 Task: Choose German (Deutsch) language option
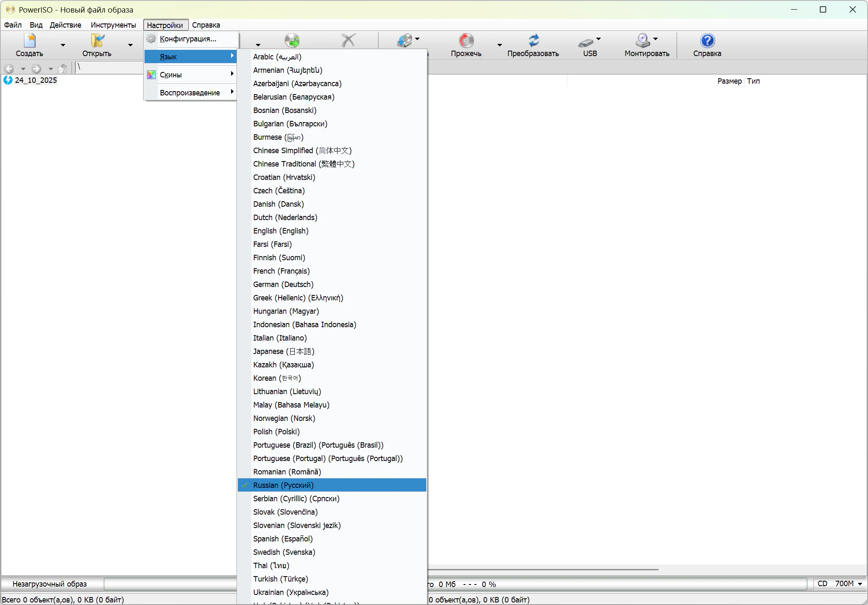click(x=283, y=284)
